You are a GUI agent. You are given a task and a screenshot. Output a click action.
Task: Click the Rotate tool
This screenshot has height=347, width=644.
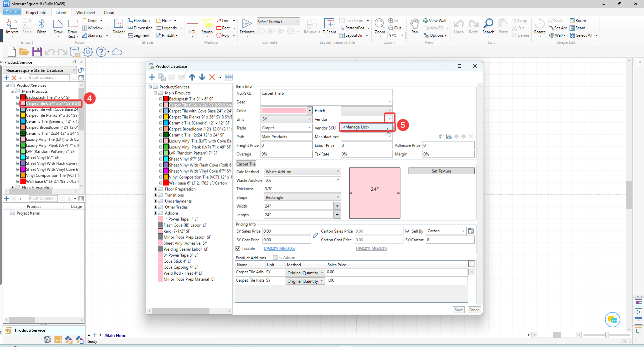pyautogui.click(x=540, y=27)
